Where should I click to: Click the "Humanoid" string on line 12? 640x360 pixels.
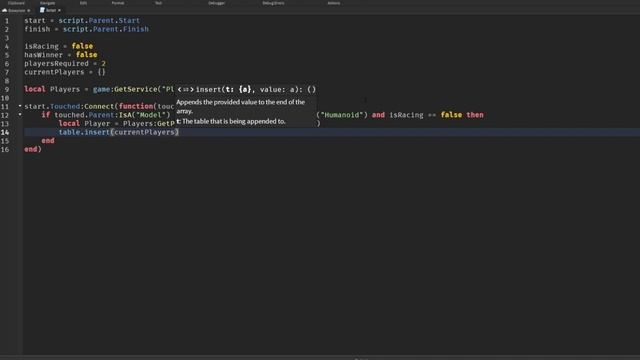pos(342,115)
